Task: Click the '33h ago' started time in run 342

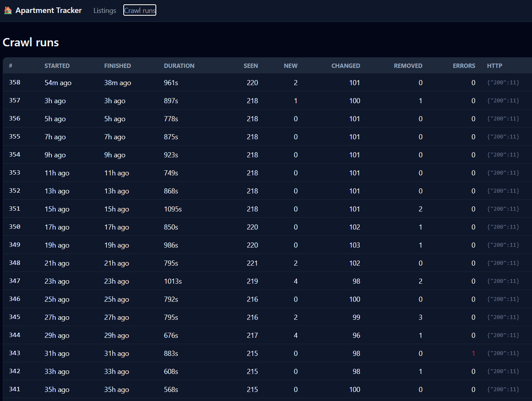Action: point(57,372)
